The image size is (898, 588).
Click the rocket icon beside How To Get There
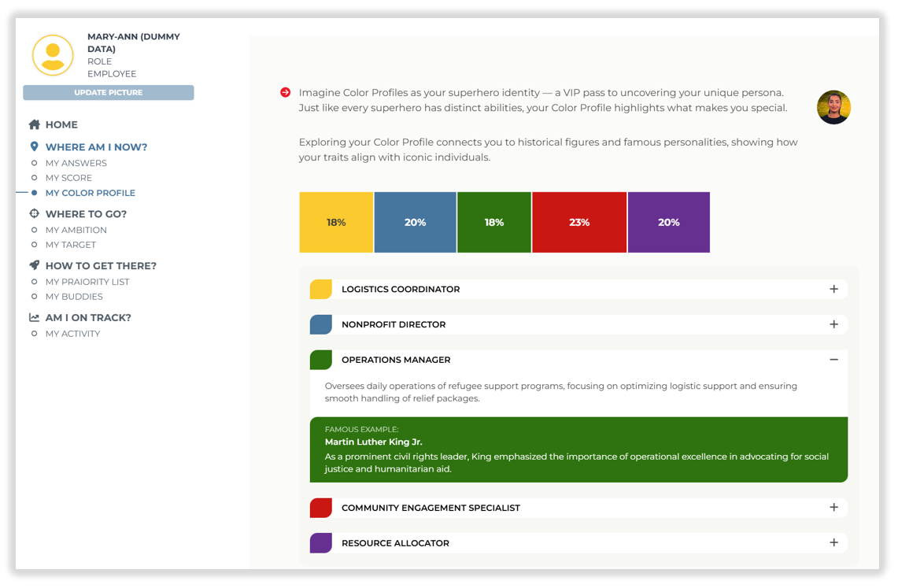(35, 265)
